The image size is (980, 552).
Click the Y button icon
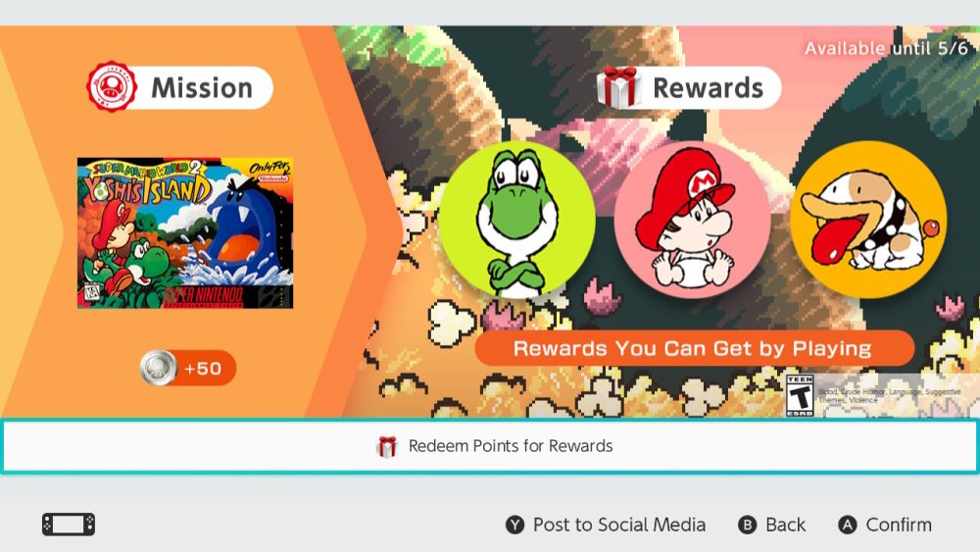(515, 526)
